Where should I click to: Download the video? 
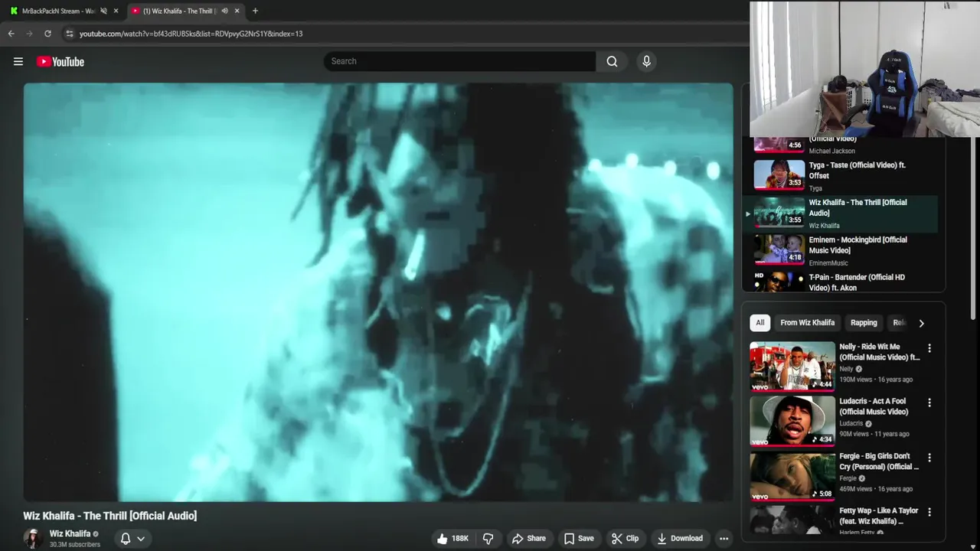[680, 539]
